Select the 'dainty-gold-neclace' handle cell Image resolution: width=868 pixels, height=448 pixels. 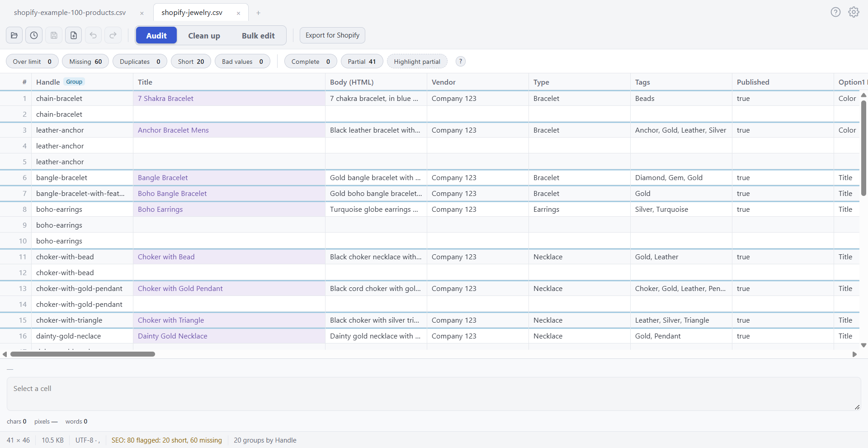tap(82, 336)
